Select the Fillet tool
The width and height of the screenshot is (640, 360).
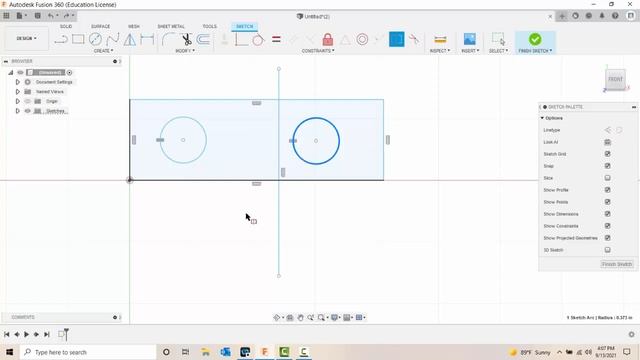[x=168, y=39]
